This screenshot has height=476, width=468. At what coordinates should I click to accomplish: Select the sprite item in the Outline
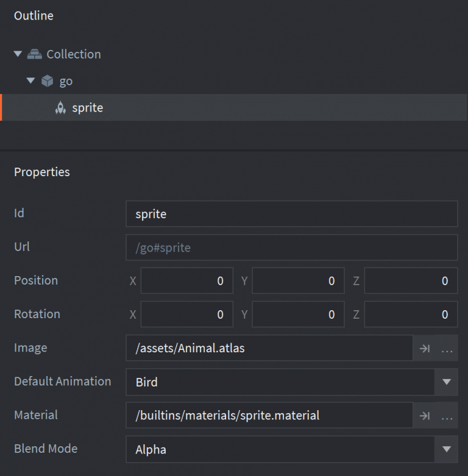88,108
